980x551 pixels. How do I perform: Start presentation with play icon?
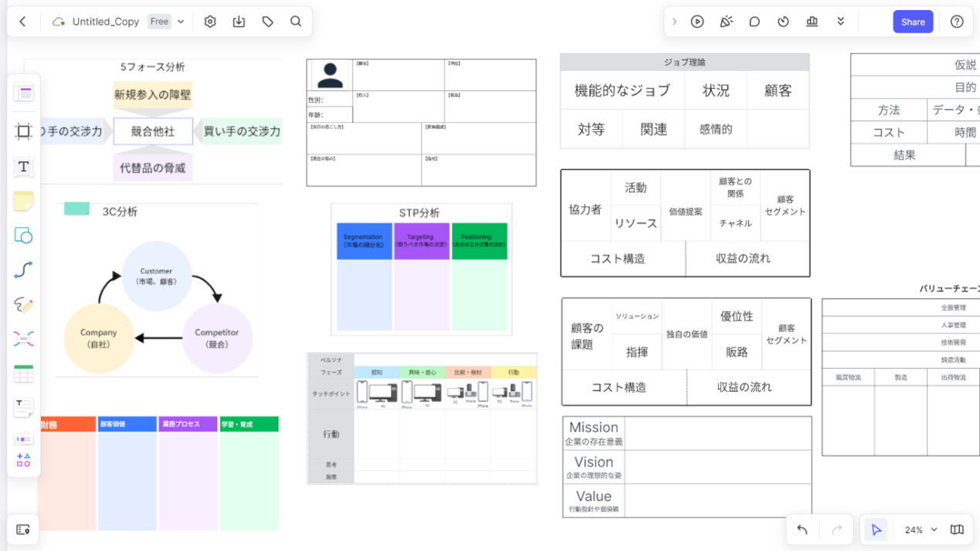coord(697,22)
